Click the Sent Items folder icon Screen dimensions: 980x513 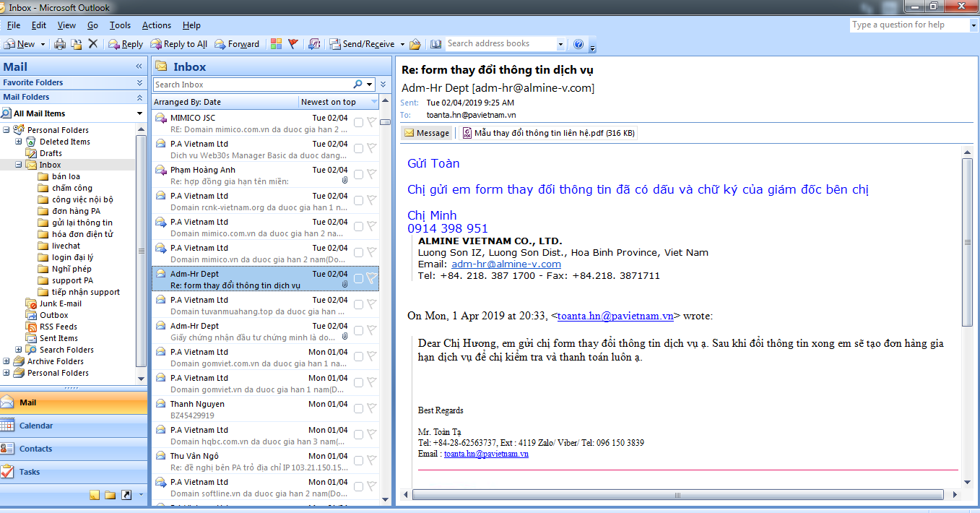coord(31,338)
